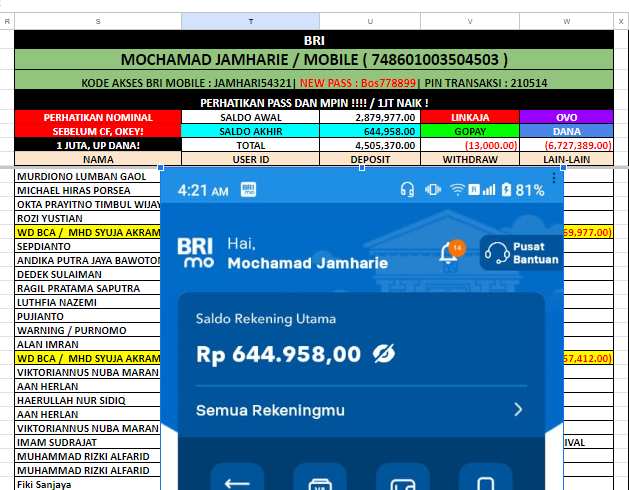Click the vibrate mode icon in status bar
The height and width of the screenshot is (490, 629).
coord(433,189)
